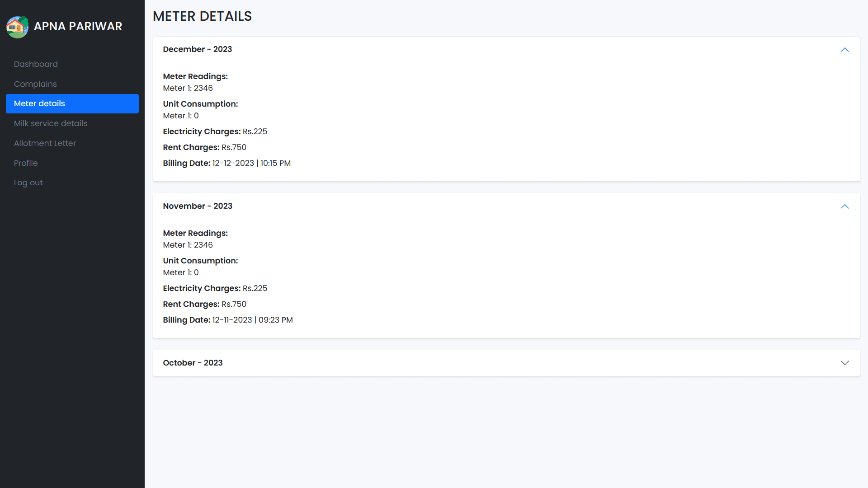
Task: Collapse the November - 2023 card chevron
Action: pyautogui.click(x=844, y=206)
